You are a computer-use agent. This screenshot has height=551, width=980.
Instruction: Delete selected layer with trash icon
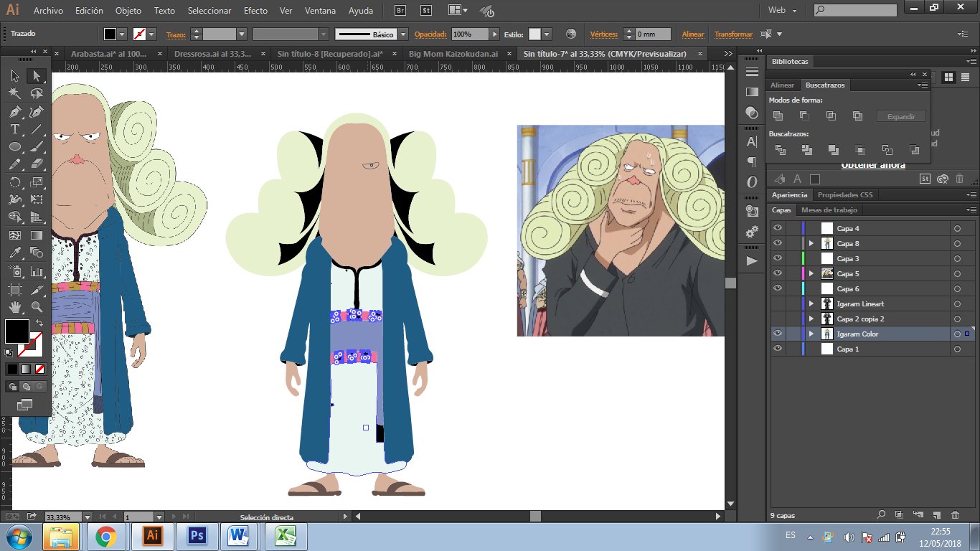(955, 514)
